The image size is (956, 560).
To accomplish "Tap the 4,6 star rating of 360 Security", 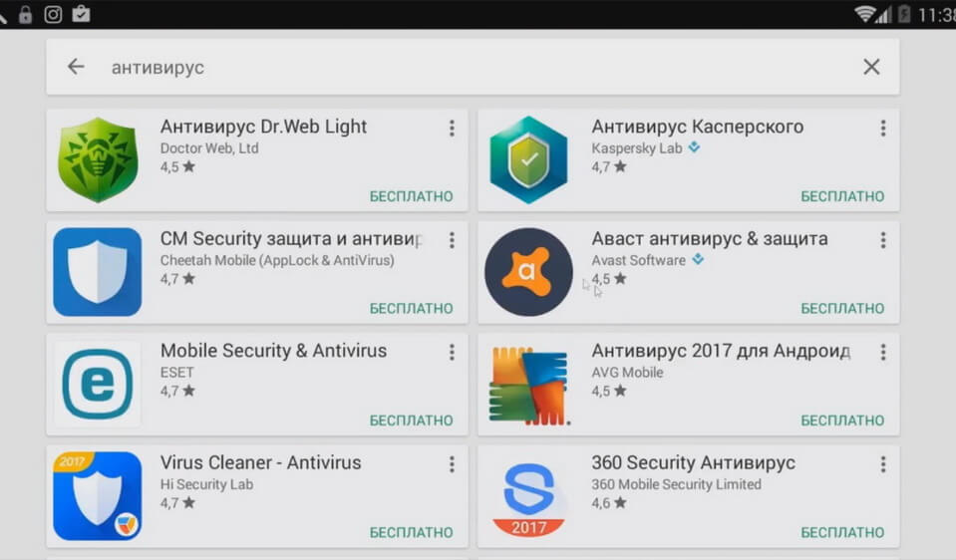I will [x=609, y=503].
